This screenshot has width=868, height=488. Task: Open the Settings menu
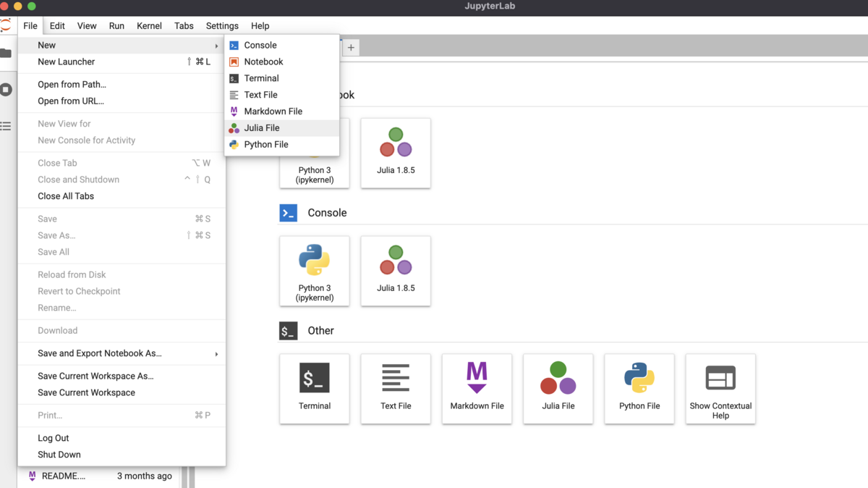[x=222, y=25]
